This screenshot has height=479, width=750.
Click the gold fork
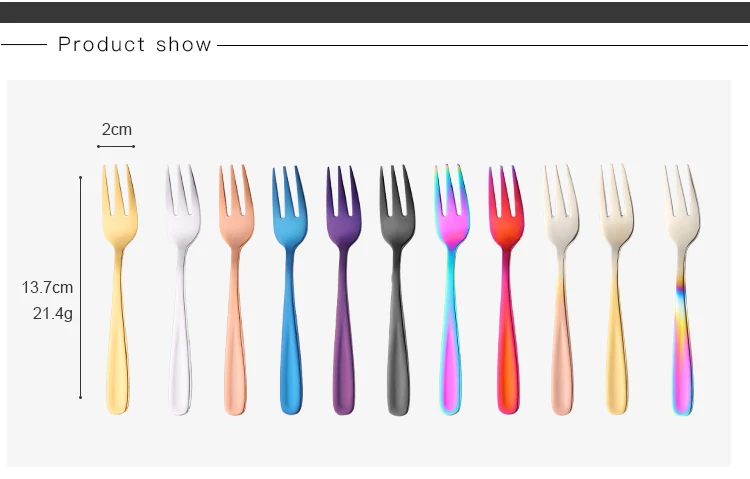coord(119,289)
